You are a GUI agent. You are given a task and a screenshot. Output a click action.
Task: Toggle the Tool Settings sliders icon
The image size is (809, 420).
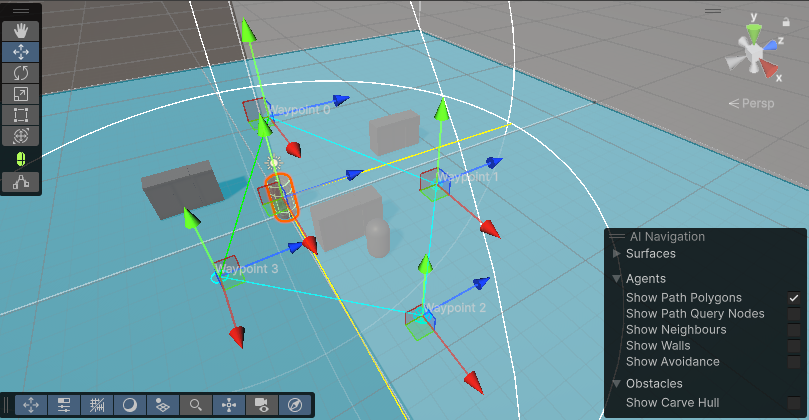63,405
